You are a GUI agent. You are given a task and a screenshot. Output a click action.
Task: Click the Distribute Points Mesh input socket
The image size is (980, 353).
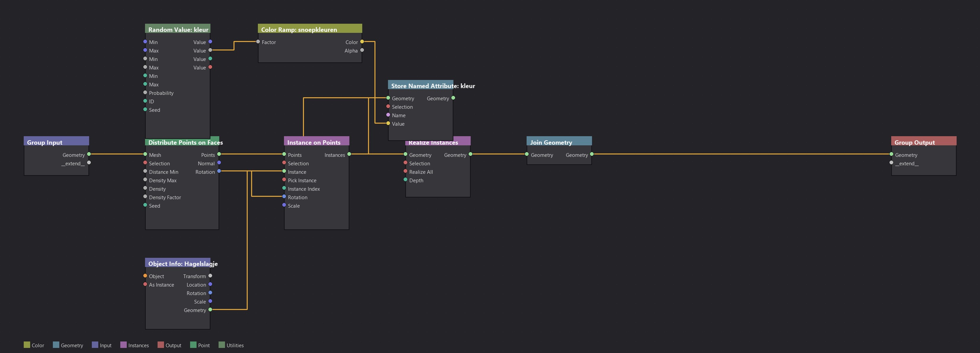coord(145,154)
